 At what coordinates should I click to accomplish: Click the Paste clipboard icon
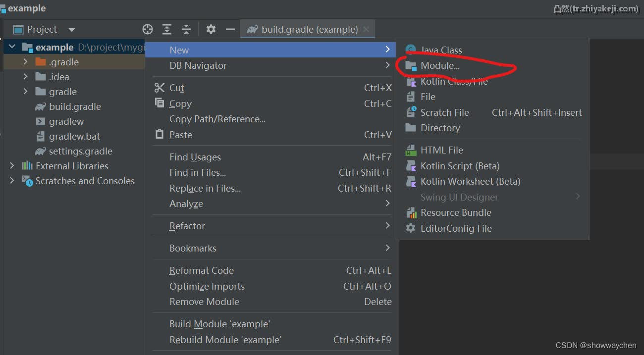click(x=159, y=134)
